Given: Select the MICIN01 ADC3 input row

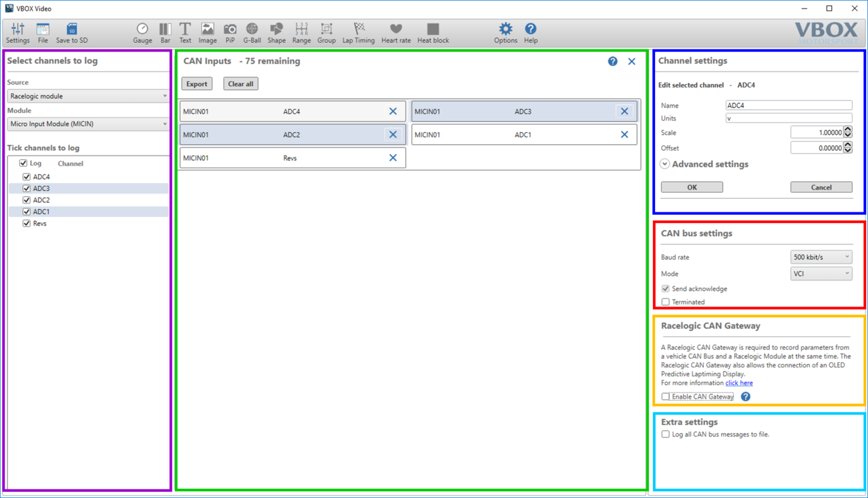Looking at the screenshot, I should [524, 111].
